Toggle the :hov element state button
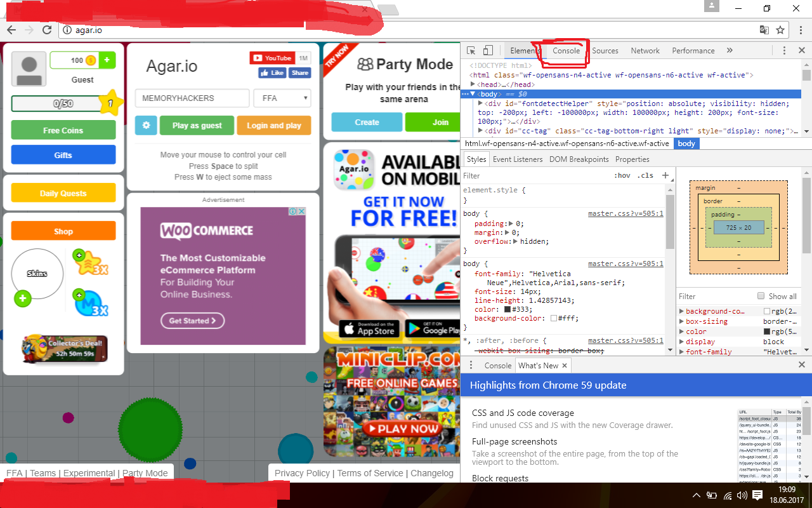The height and width of the screenshot is (508, 812). (x=622, y=175)
